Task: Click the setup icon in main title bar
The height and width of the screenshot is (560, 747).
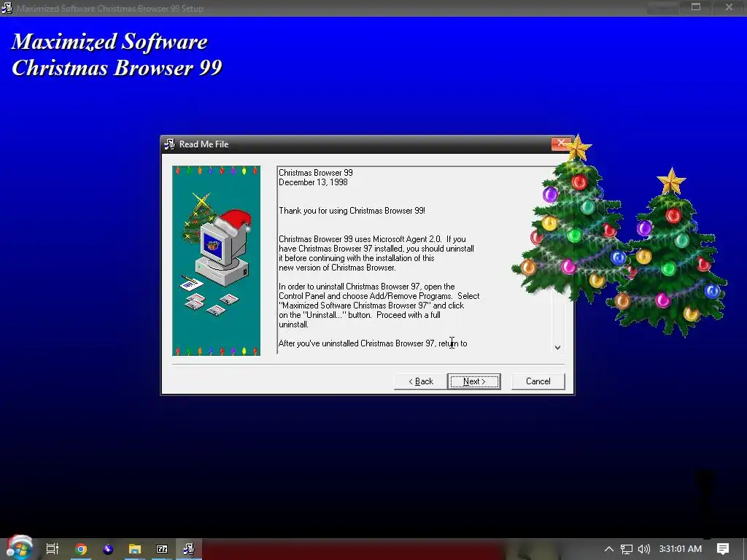Action: [7, 8]
